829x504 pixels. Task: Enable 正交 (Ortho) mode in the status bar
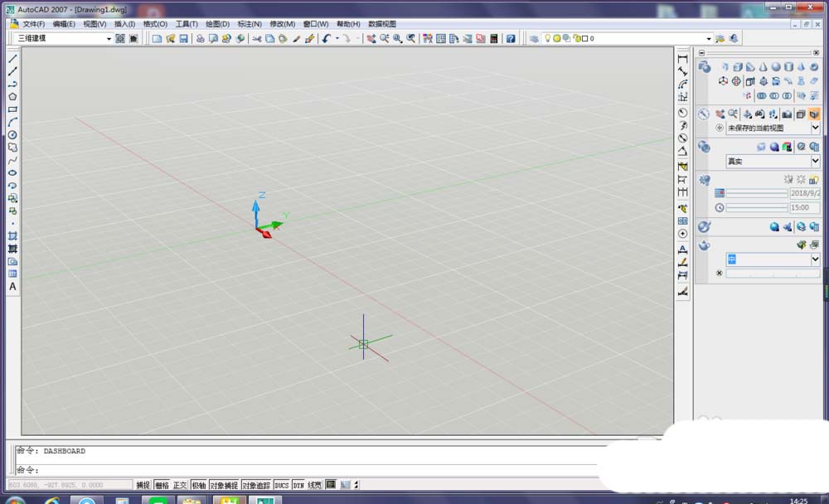[x=178, y=486]
